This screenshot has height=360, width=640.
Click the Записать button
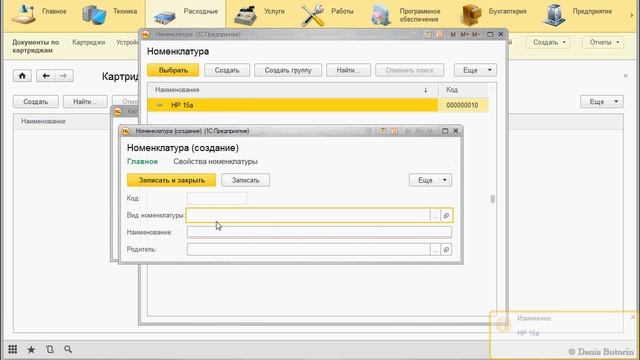[245, 180]
